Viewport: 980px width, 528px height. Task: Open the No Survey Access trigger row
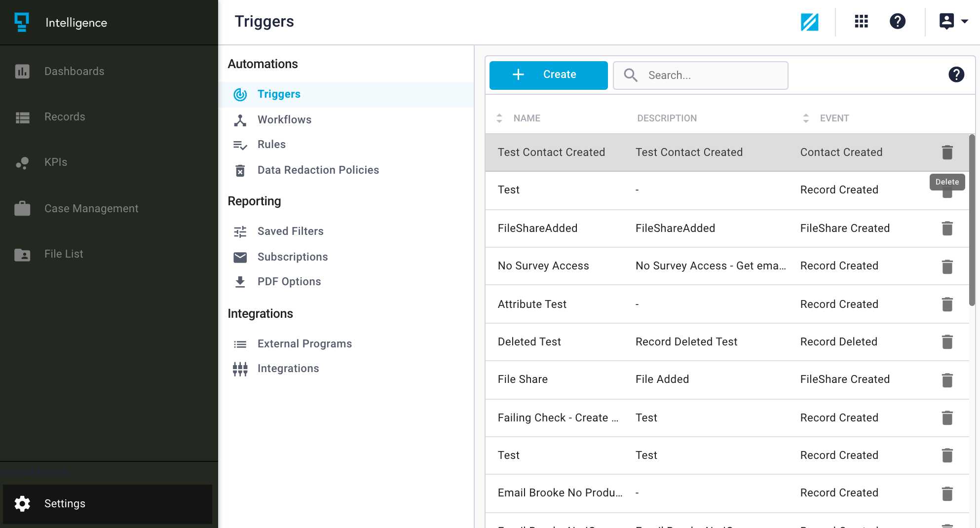[x=727, y=266]
